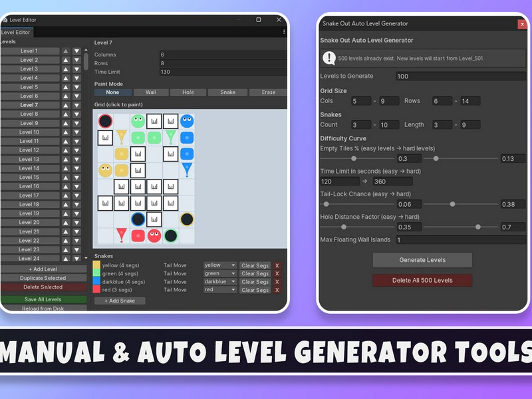Click the up arrow beside Level 24
532x399 pixels.
66,259
